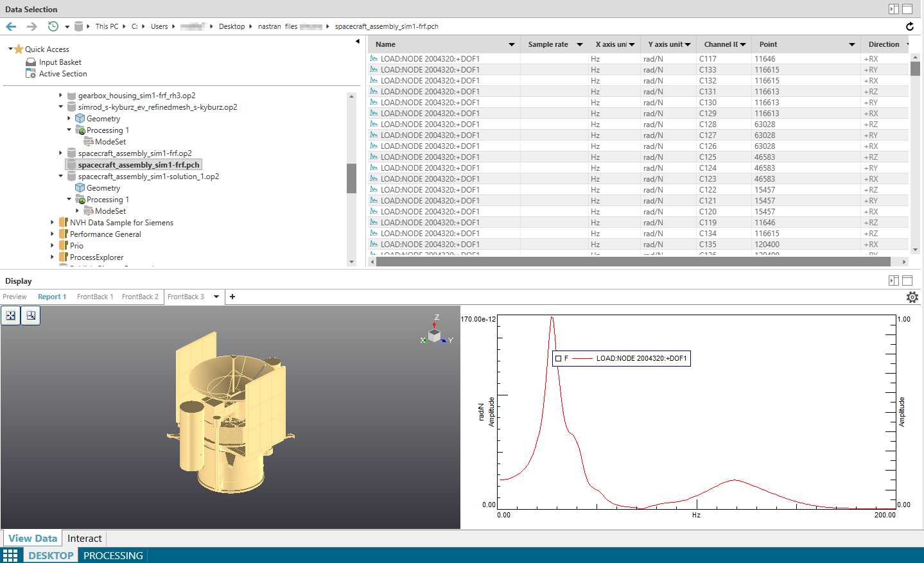Viewport: 924px width, 563px height.
Task: Collapse the tree panel with left arrow
Action: (358, 41)
